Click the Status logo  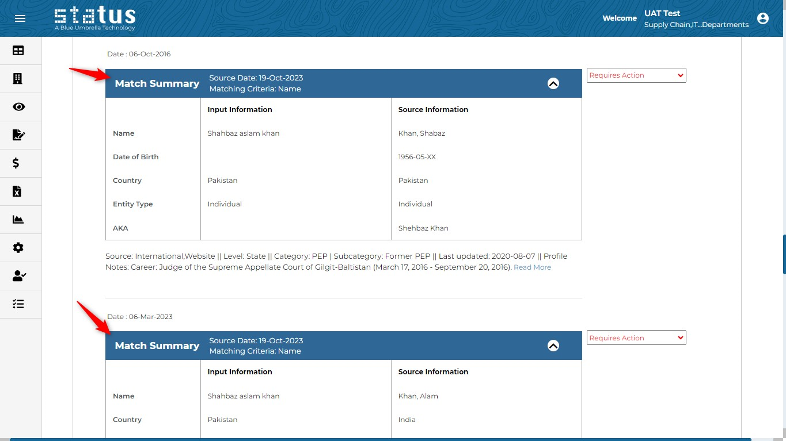[x=94, y=18]
